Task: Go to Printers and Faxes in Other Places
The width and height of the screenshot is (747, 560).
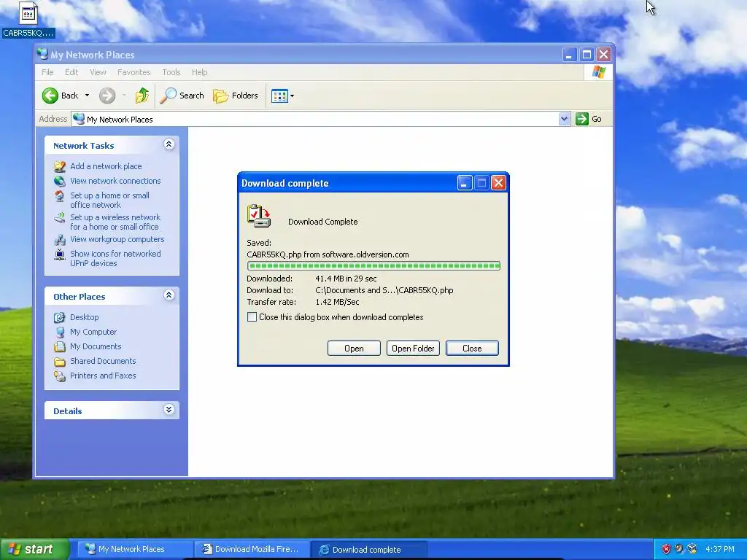Action: (x=103, y=376)
